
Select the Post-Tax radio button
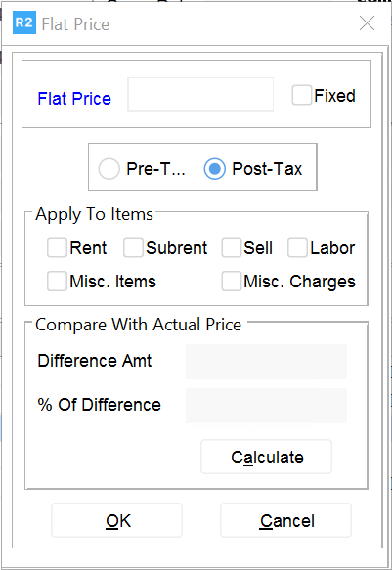[215, 169]
